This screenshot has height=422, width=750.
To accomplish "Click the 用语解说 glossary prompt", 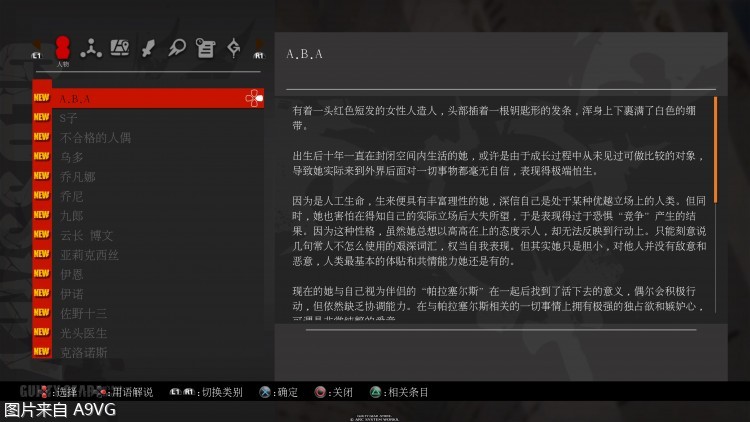I will (132, 392).
